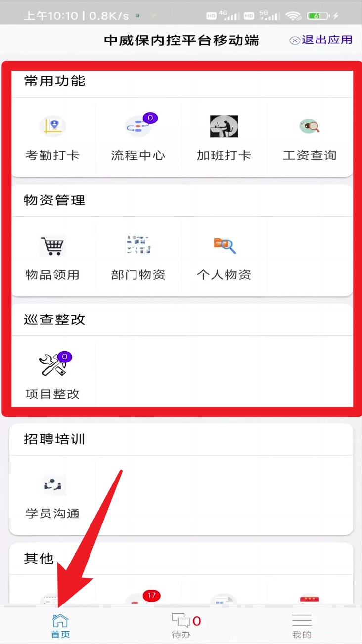The width and height of the screenshot is (362, 644).
Task: Tap the 物品领用 shopping cart icon
Action: coord(52,246)
